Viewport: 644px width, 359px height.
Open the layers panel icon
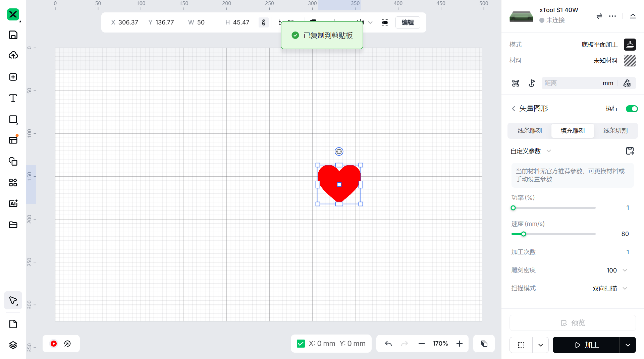point(13,345)
